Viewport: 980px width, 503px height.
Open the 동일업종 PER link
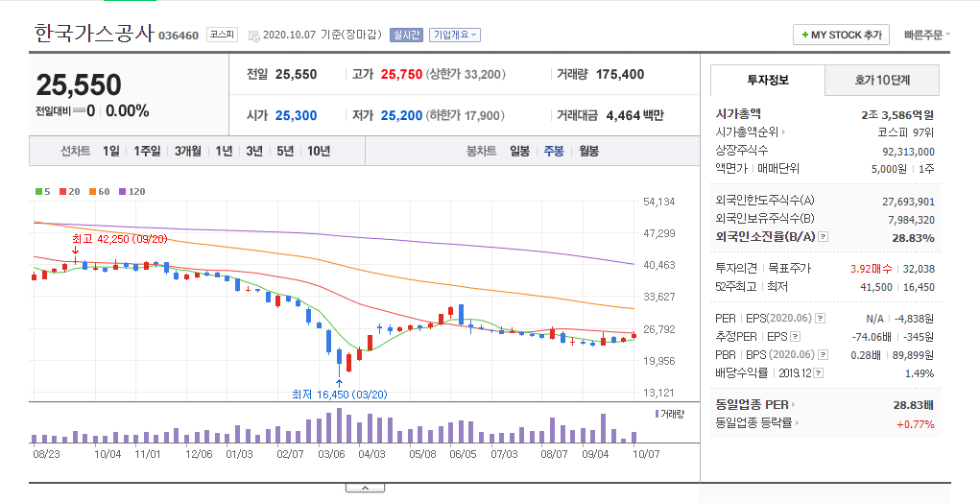point(756,404)
